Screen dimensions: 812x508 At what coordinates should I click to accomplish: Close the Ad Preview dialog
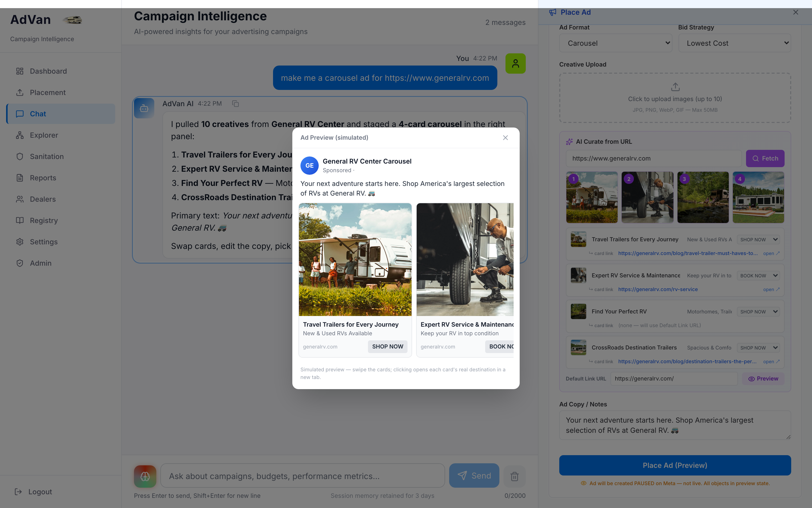coord(505,138)
